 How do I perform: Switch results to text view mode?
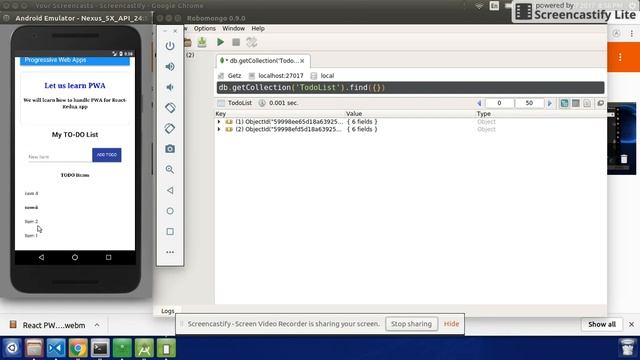587,103
